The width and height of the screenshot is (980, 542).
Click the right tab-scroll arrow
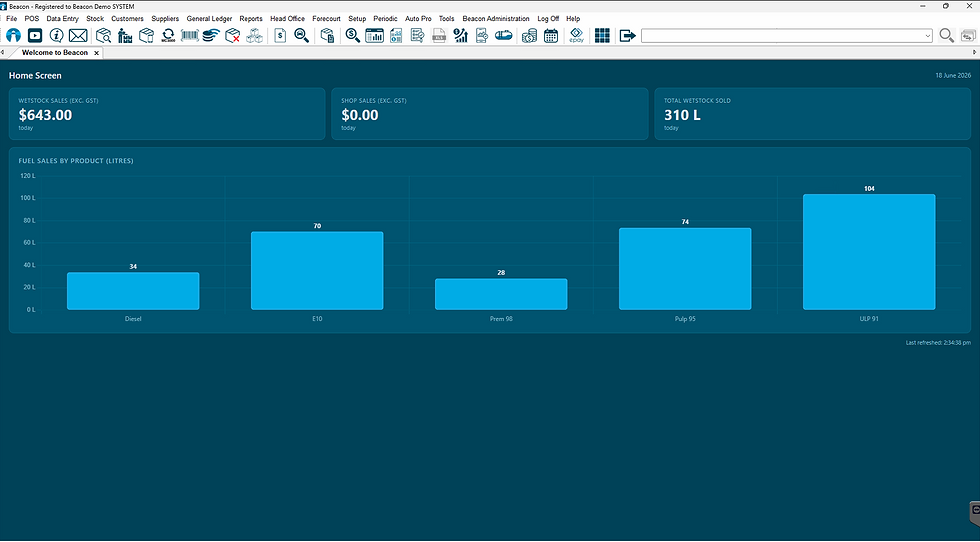[x=976, y=53]
